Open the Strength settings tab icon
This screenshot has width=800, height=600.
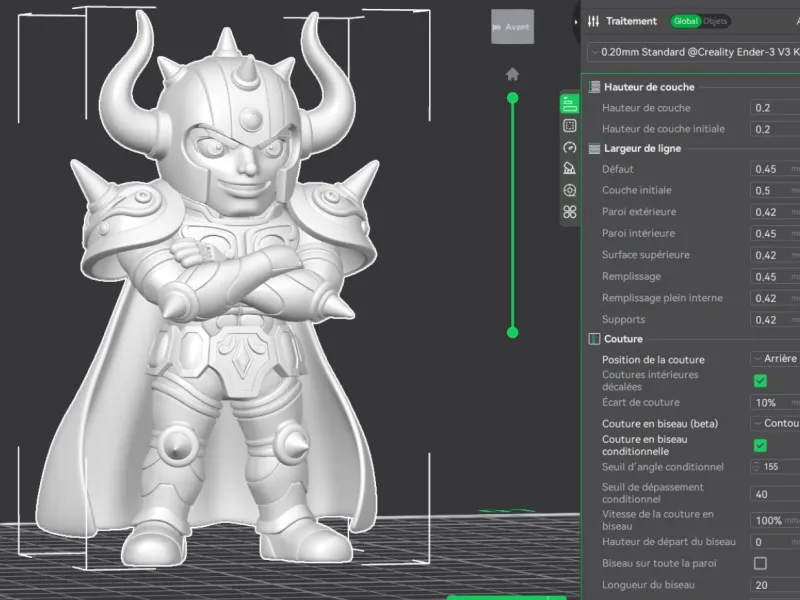pos(569,126)
